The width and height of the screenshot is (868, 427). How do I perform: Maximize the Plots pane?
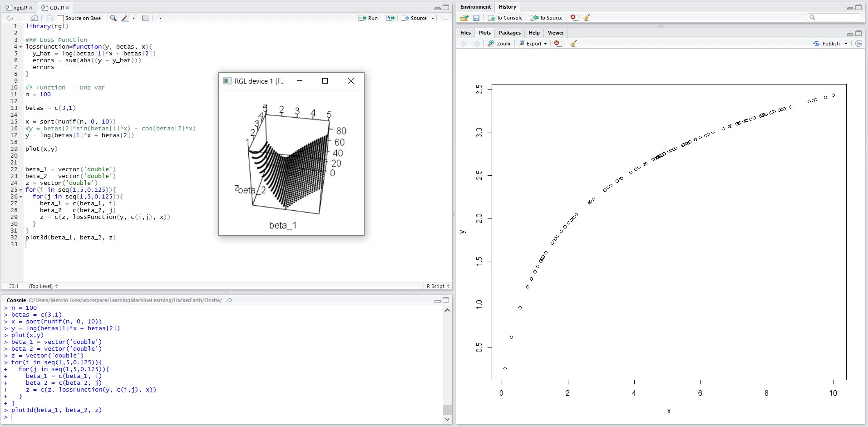coord(858,33)
